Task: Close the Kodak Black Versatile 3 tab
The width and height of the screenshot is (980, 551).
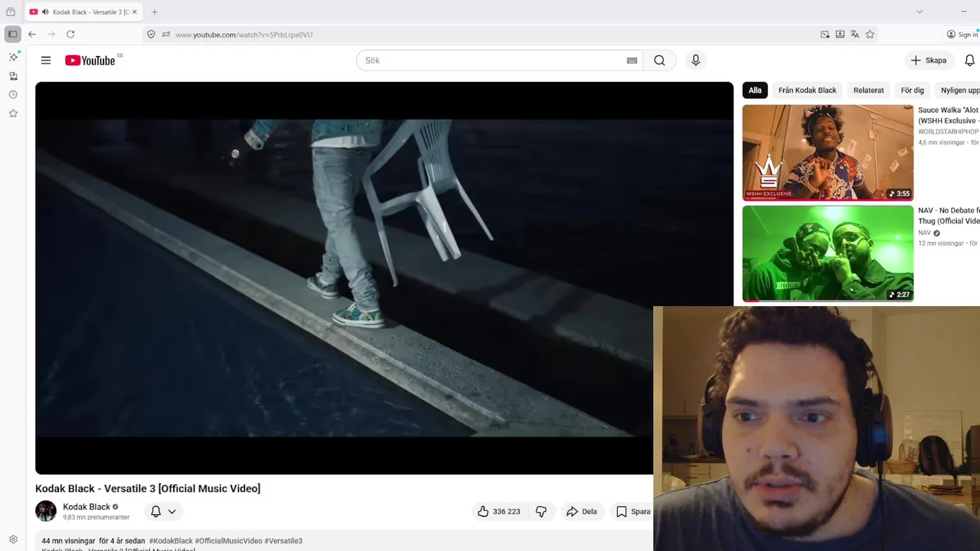Action: pyautogui.click(x=135, y=12)
